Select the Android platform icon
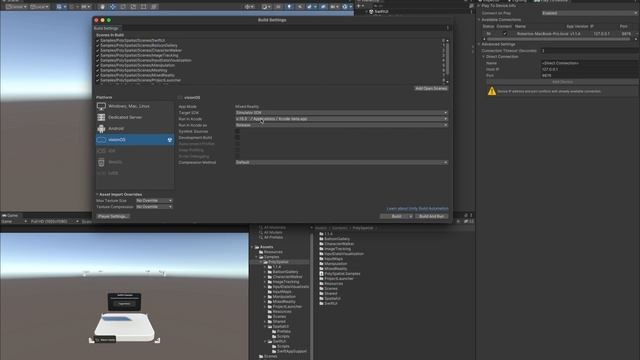The width and height of the screenshot is (640, 360). click(101, 129)
